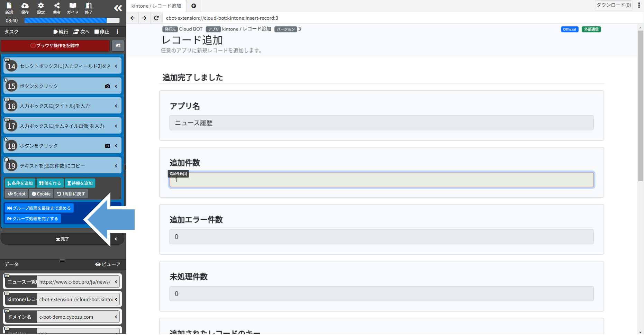Click the browser forward arrow
This screenshot has width=644, height=335.
(x=144, y=18)
